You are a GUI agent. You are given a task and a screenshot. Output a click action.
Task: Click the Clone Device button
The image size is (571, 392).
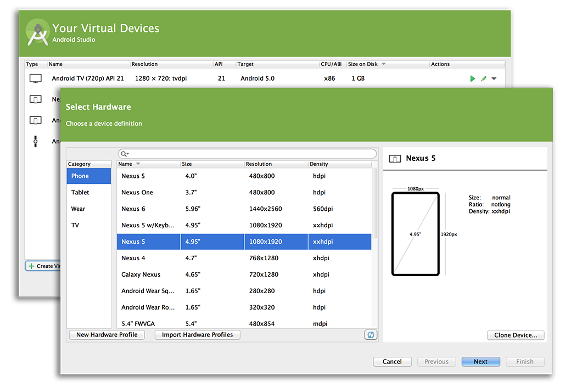[516, 335]
